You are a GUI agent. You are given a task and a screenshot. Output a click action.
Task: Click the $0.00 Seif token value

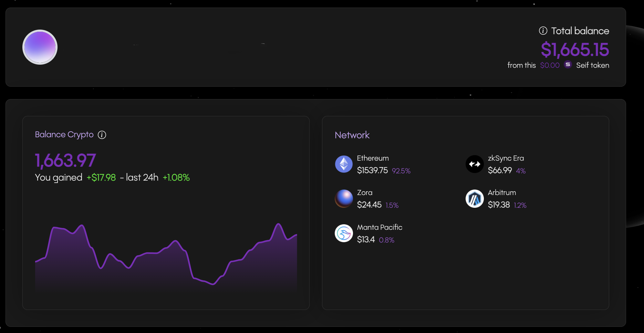click(550, 65)
